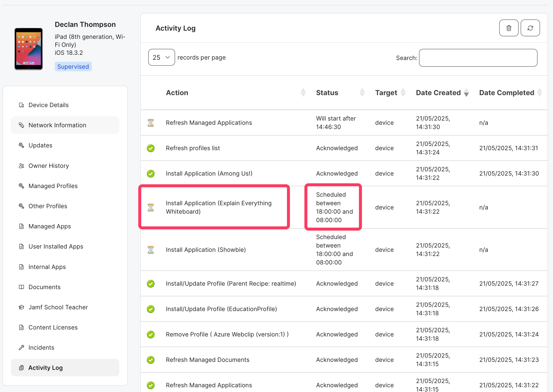
Task: Click the Incidents wrench icon
Action: (x=21, y=347)
